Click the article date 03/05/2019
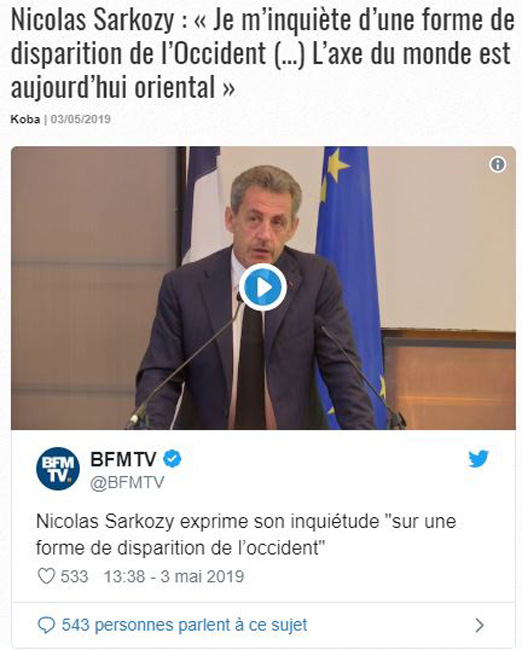This screenshot has width=522, height=650. coord(80,119)
